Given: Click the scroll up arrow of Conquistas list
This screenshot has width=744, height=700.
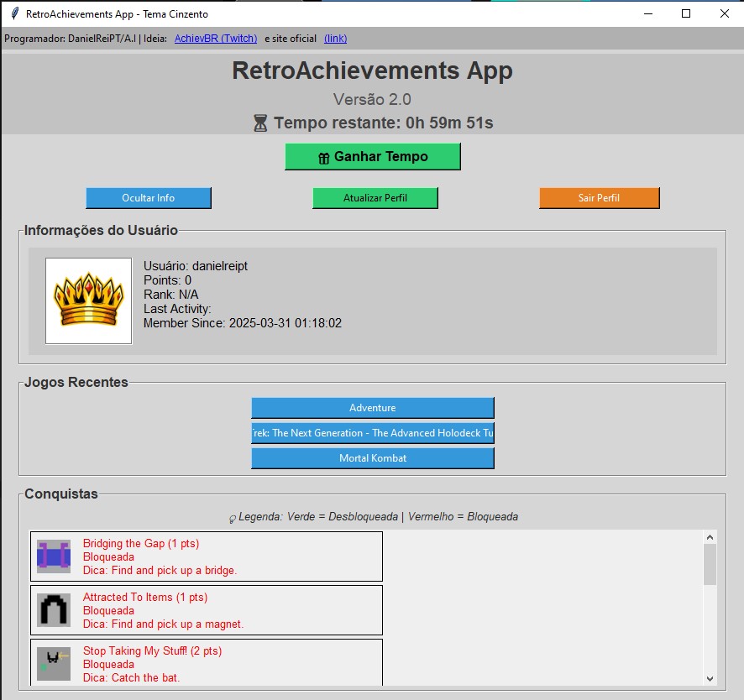Looking at the screenshot, I should pos(710,537).
